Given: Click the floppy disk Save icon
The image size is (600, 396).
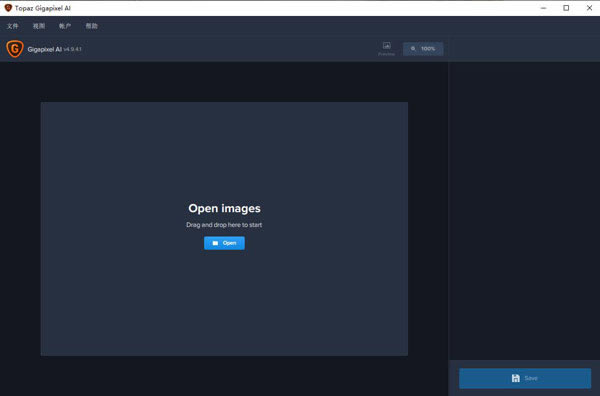Looking at the screenshot, I should pyautogui.click(x=516, y=378).
